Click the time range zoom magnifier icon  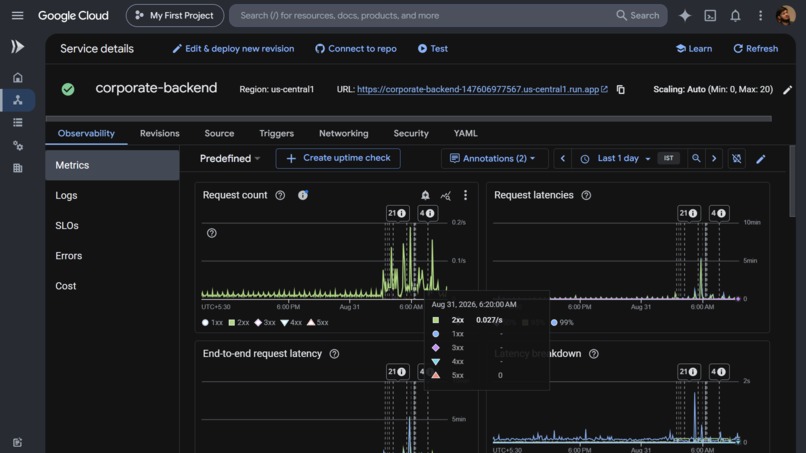pos(696,158)
